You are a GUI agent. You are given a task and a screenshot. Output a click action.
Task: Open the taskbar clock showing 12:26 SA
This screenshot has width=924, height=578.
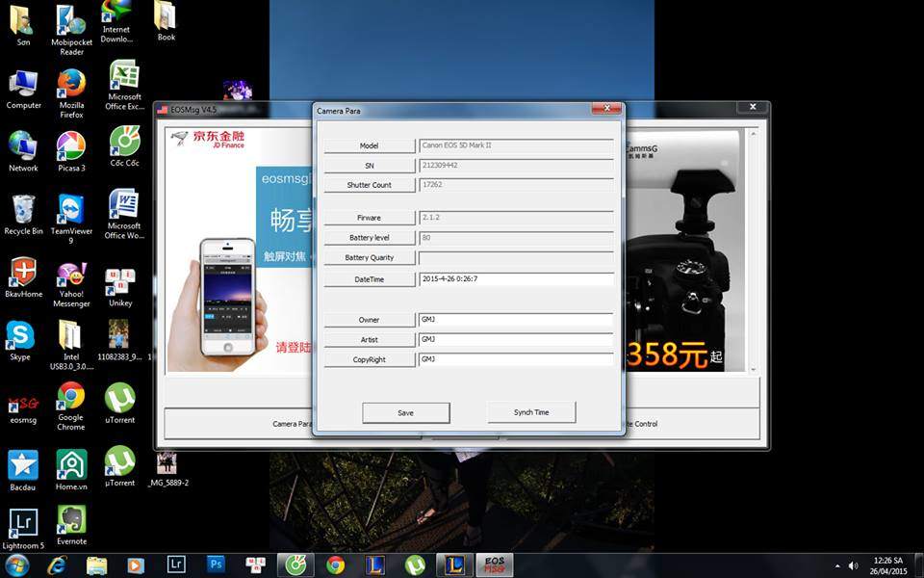click(888, 565)
